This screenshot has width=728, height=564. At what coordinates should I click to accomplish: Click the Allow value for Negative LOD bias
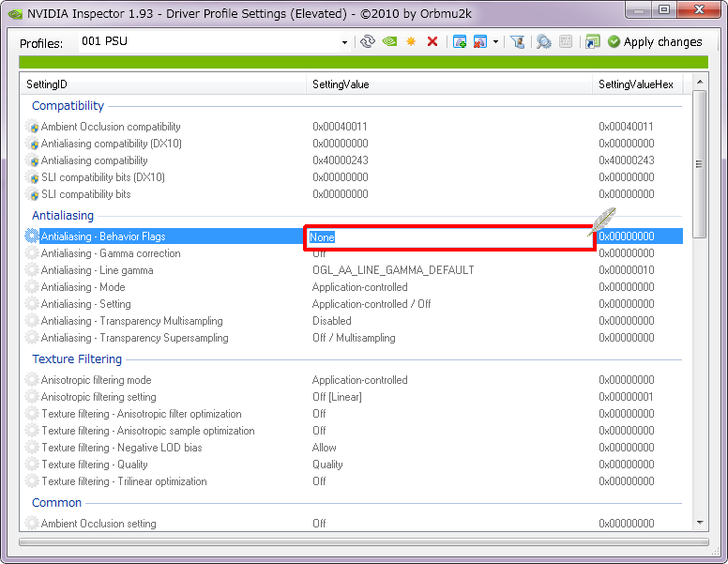324,448
